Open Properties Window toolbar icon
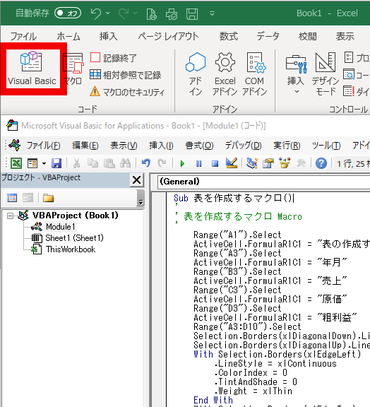Viewport: 370px width, 407px height. click(x=268, y=163)
